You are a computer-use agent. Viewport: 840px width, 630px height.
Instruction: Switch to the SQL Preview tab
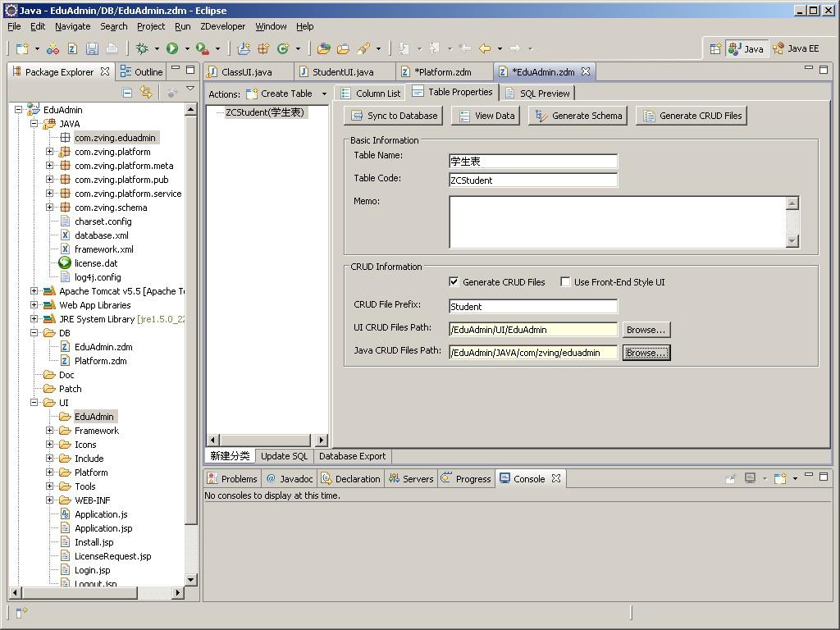tap(537, 94)
